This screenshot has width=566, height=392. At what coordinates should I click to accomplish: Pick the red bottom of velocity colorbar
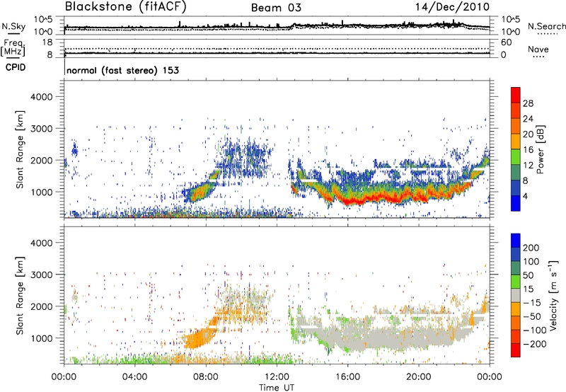click(x=516, y=350)
